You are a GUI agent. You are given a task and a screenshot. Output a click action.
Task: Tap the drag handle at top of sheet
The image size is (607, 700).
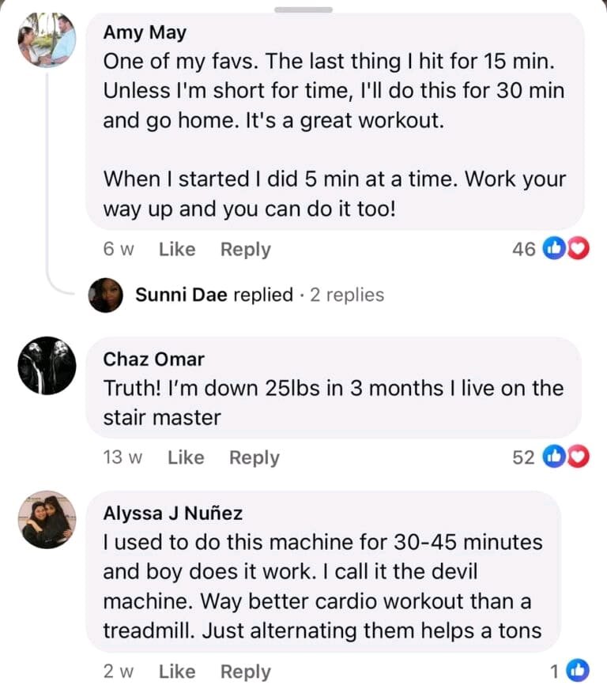[303, 9]
